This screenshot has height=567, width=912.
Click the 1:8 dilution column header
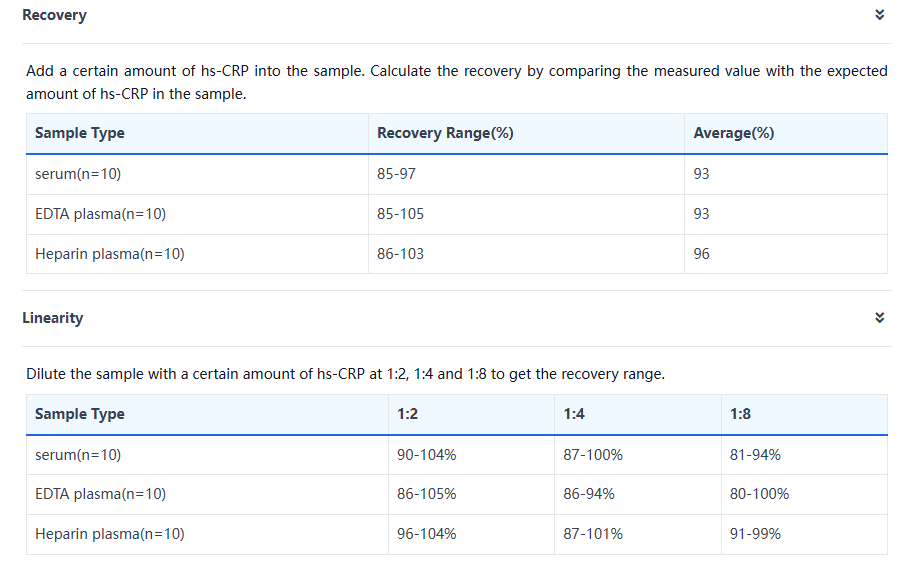coord(740,414)
